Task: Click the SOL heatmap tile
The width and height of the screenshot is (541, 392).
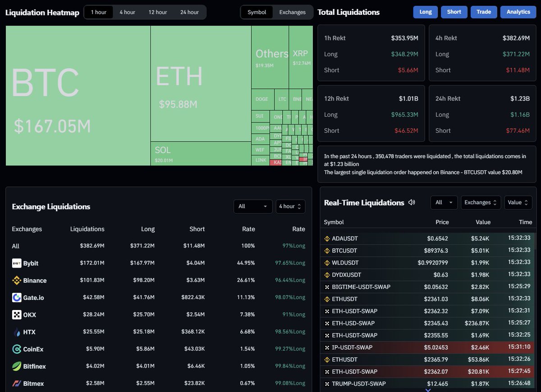Action: pos(201,154)
